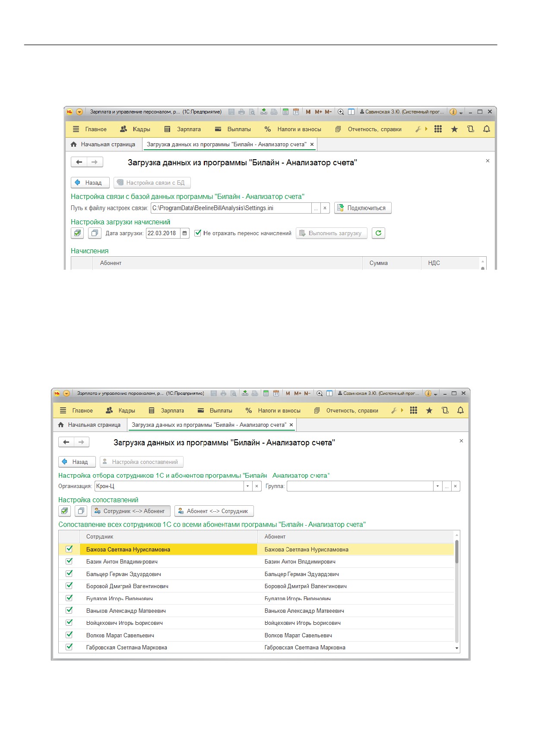Click Подключиться button
Image resolution: width=535 pixels, height=756 pixels.
[x=363, y=208]
